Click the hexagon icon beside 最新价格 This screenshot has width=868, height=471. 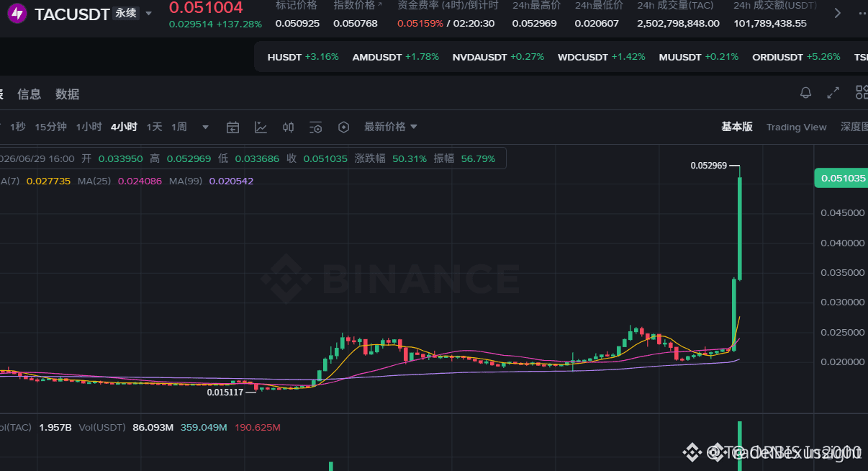344,127
